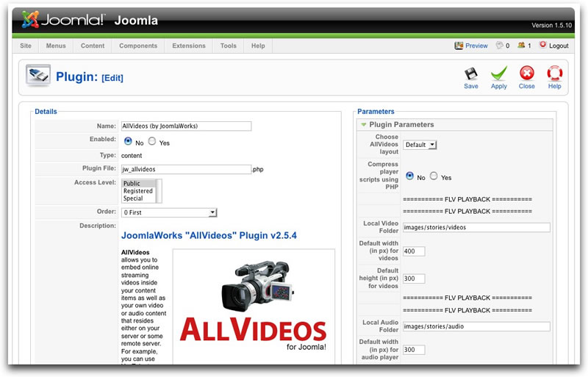Click the Help lifebuoy icon

554,73
